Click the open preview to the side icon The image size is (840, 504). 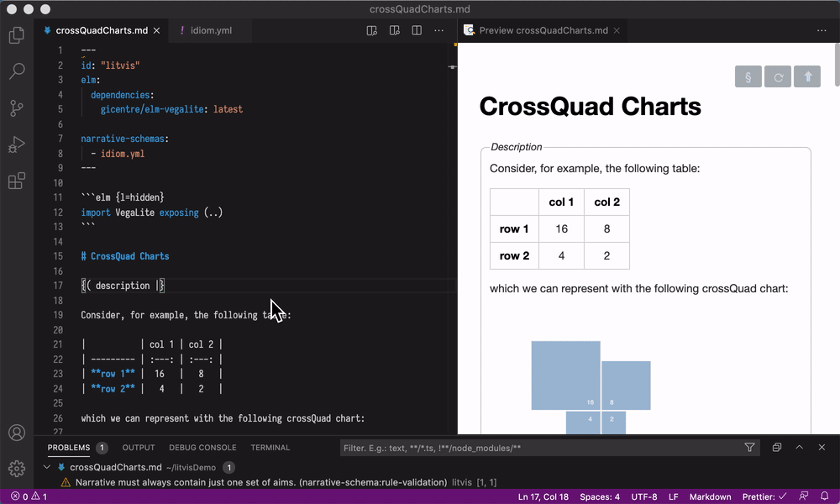click(372, 30)
